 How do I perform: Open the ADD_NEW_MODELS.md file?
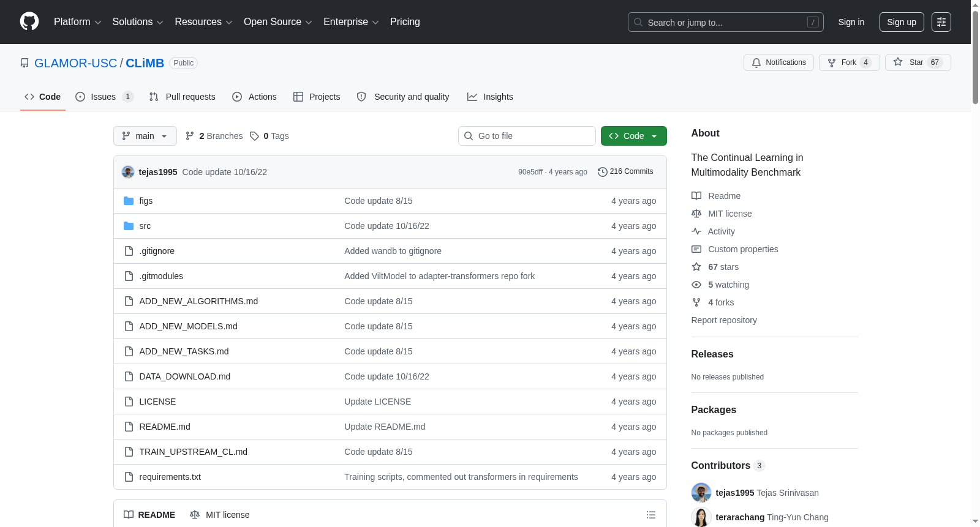coord(188,326)
